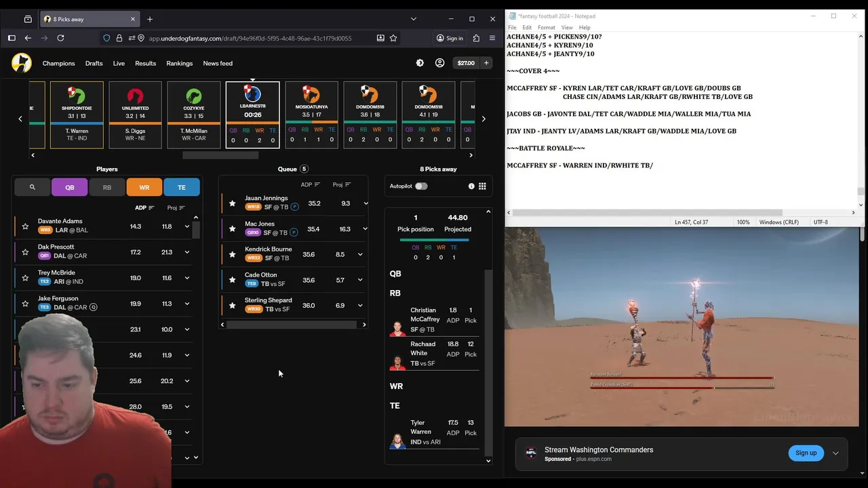
Task: Open the Champions nav item
Action: pos(58,63)
